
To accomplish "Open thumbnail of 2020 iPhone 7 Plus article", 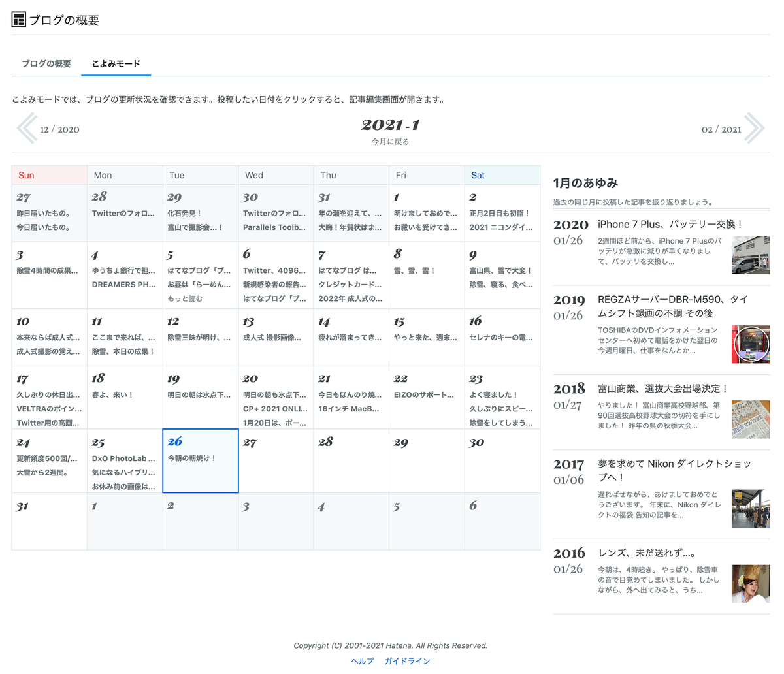I will coord(751,255).
